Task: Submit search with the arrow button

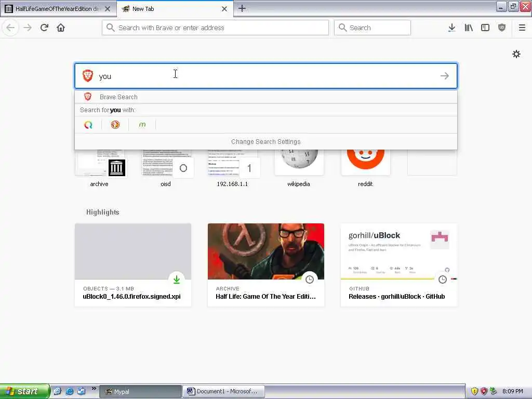Action: click(445, 76)
